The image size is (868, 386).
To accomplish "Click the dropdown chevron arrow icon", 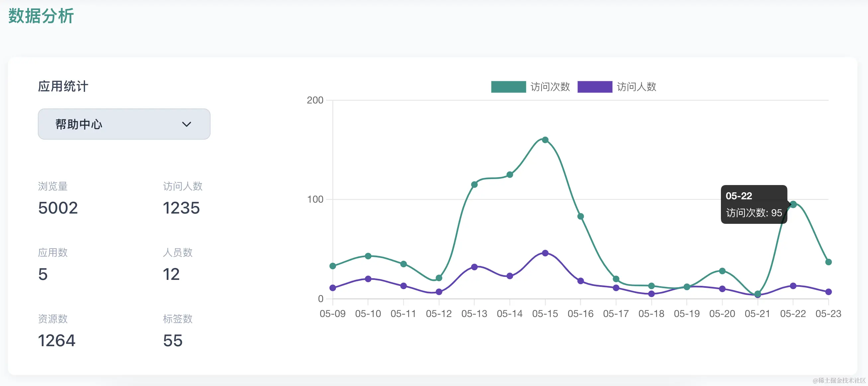I will pyautogui.click(x=186, y=124).
